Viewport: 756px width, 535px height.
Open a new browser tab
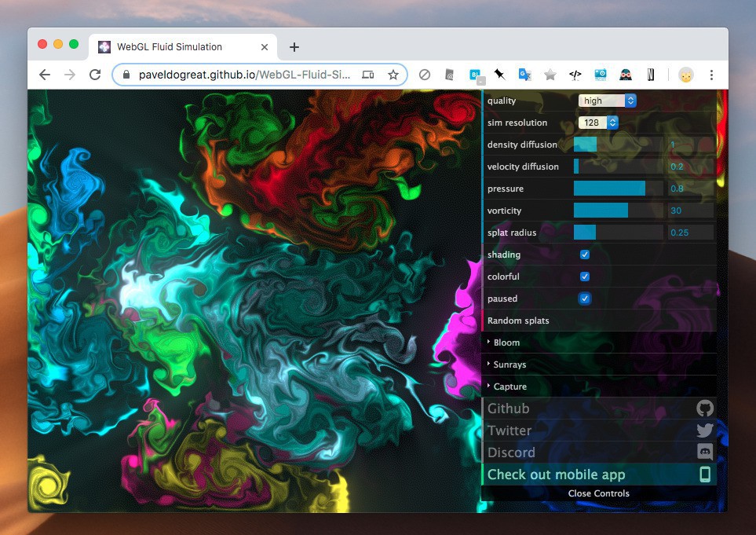tap(294, 47)
